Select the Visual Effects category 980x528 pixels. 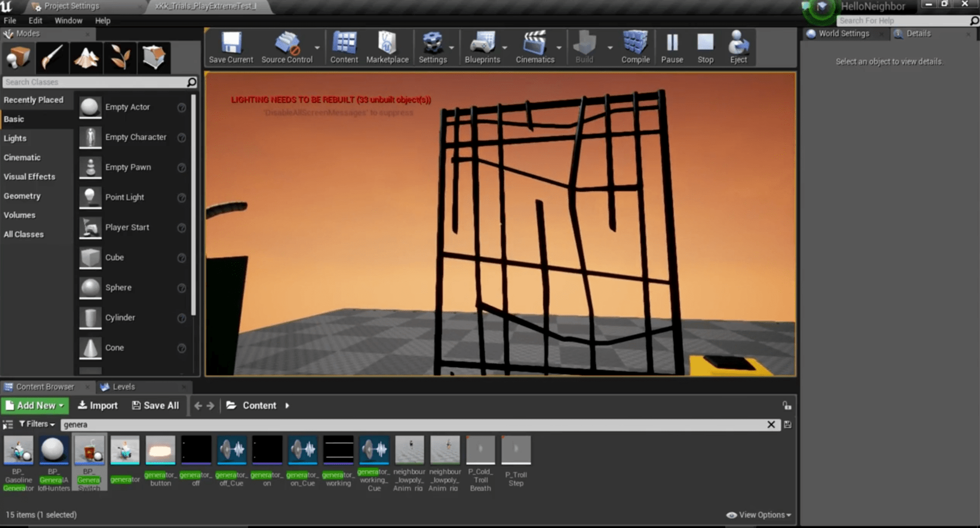point(29,177)
